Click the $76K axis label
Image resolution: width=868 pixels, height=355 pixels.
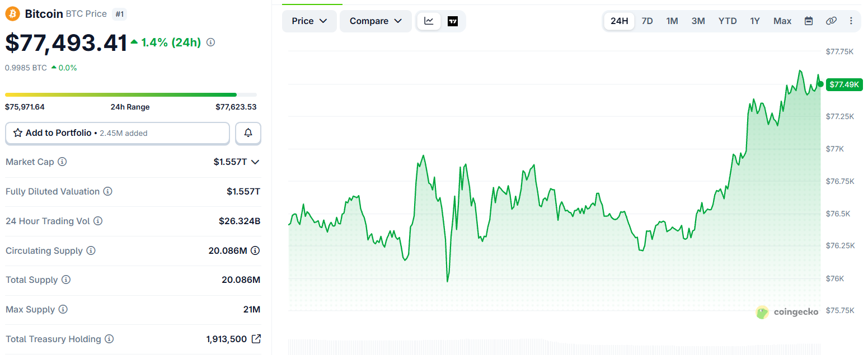pos(836,278)
